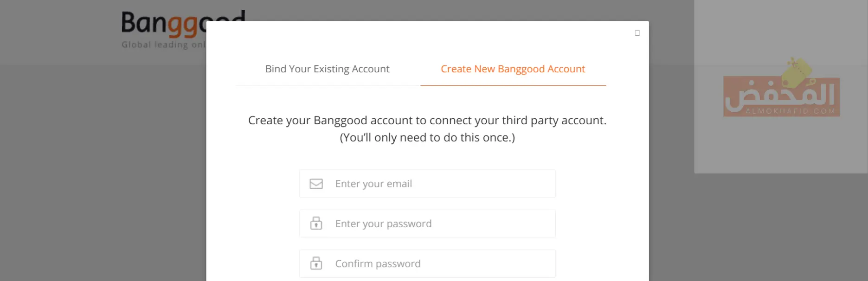The width and height of the screenshot is (868, 281).
Task: Focus the Enter your email field
Action: pyautogui.click(x=427, y=184)
